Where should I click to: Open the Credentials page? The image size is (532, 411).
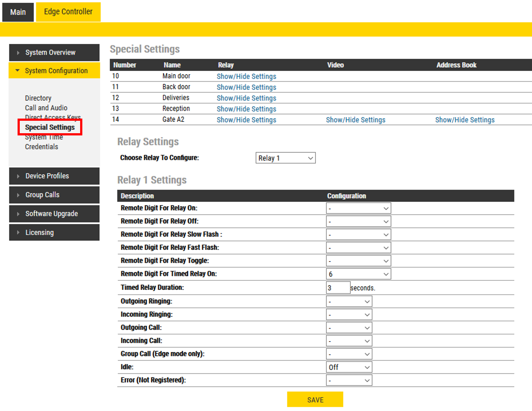(x=41, y=147)
